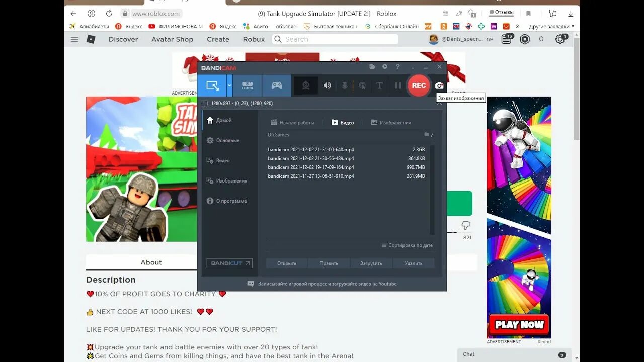Click the Удалить button
The width and height of the screenshot is (644, 362).
pyautogui.click(x=414, y=263)
